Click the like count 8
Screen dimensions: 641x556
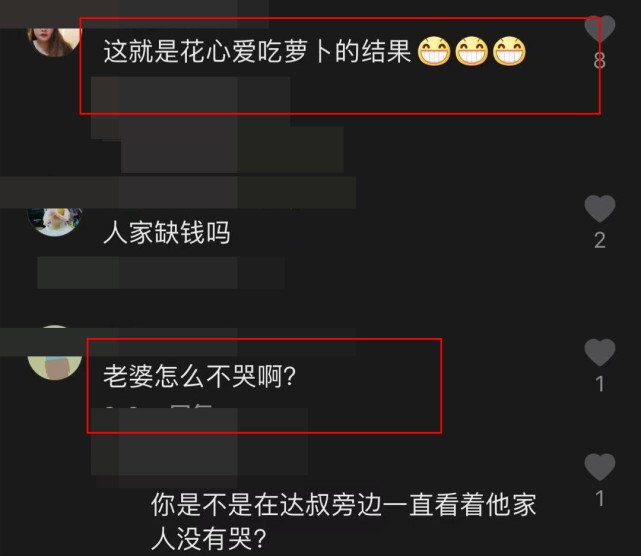pos(600,61)
